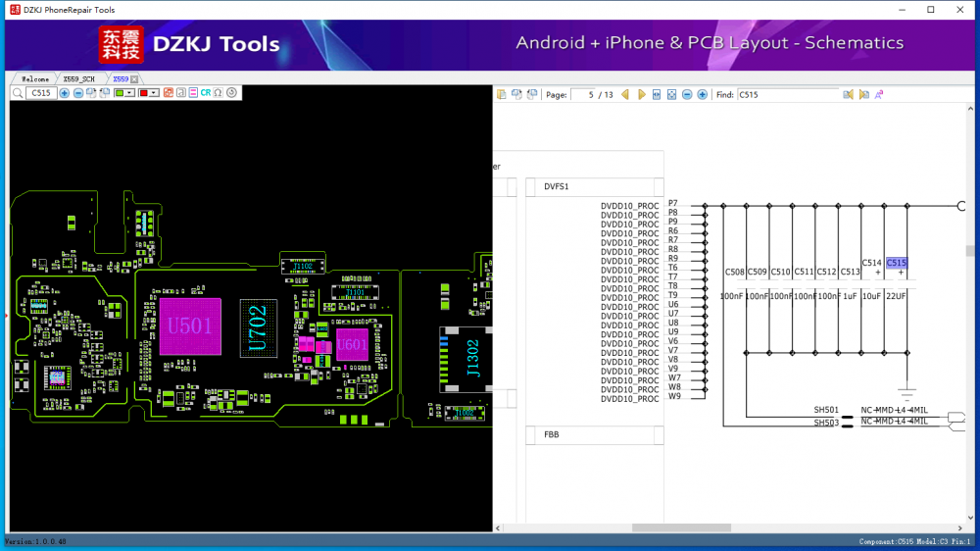
Task: Find previous match in schematic
Action: click(849, 95)
